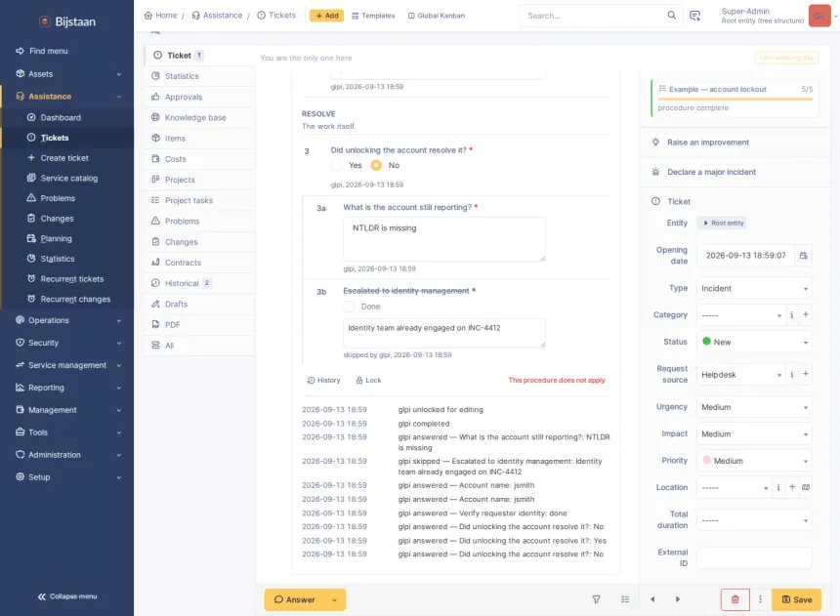The image size is (840, 616).
Task: Add a new location plus icon
Action: click(792, 487)
